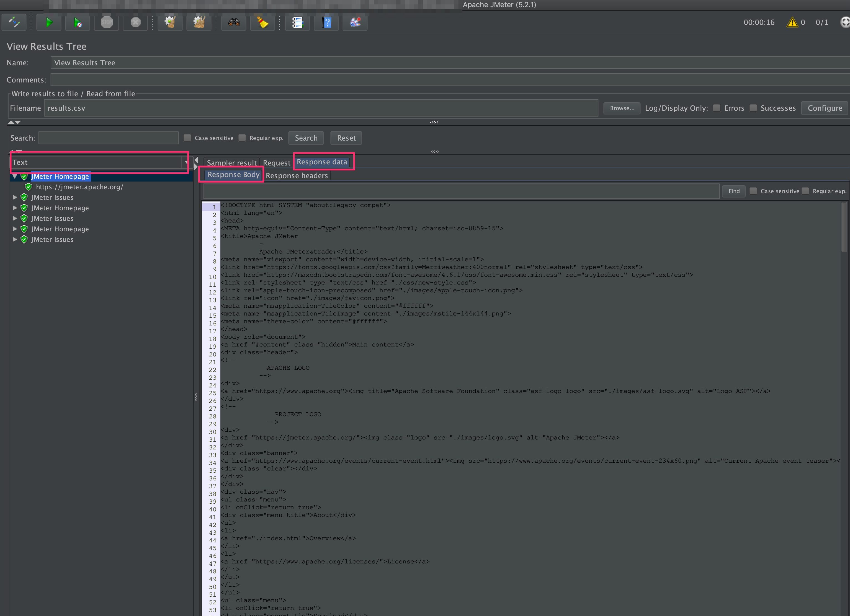Open Search with the binoculars icon
850x616 pixels.
tap(234, 22)
